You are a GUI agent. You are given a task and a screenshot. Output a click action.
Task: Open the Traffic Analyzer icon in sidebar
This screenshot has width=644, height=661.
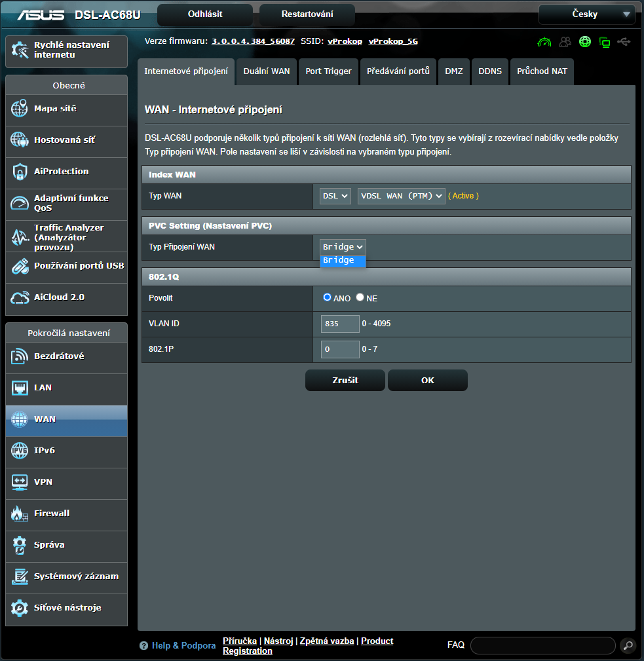click(20, 237)
